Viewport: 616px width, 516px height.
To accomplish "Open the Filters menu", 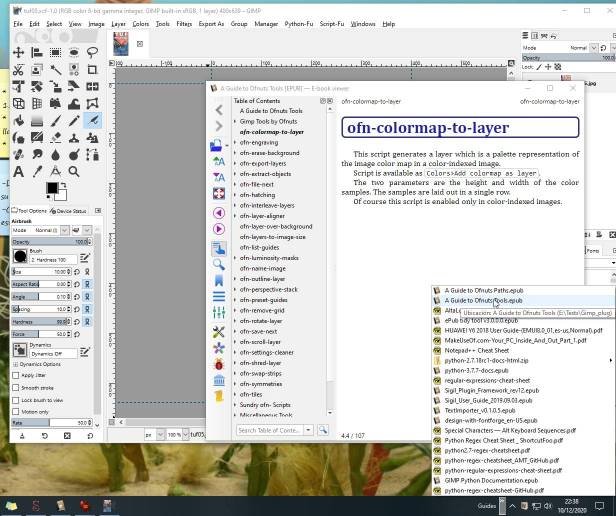I will (x=184, y=23).
